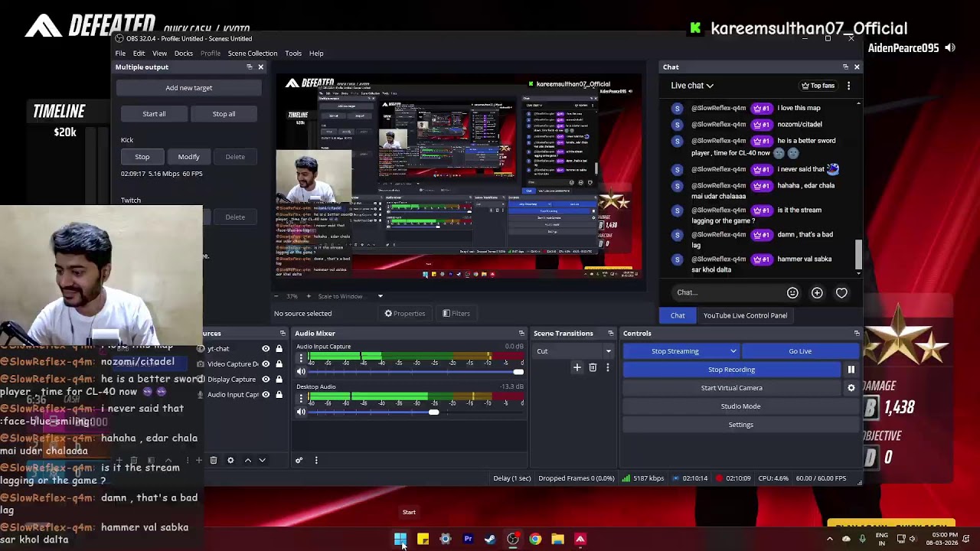Toggle lock on Video Capture Device source
980x551 pixels.
point(279,364)
